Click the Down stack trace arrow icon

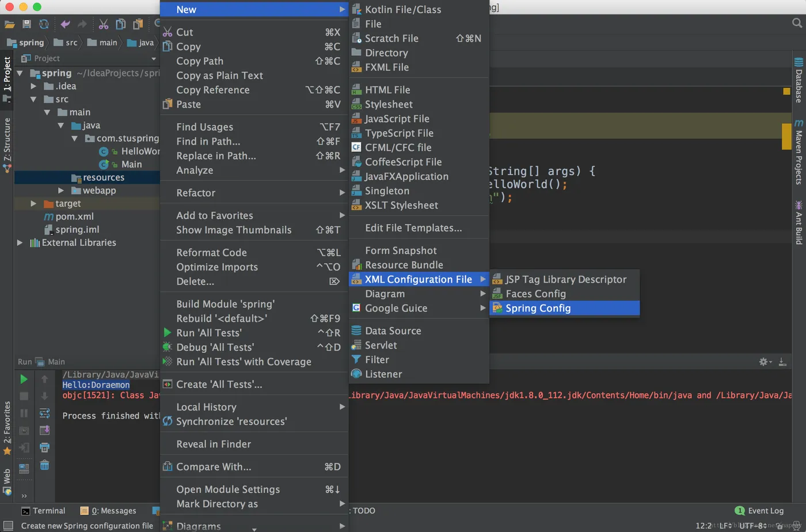click(44, 396)
